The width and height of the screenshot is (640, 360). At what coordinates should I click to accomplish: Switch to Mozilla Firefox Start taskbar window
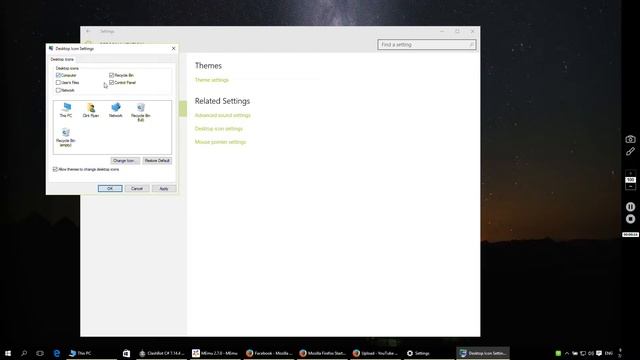(322, 353)
